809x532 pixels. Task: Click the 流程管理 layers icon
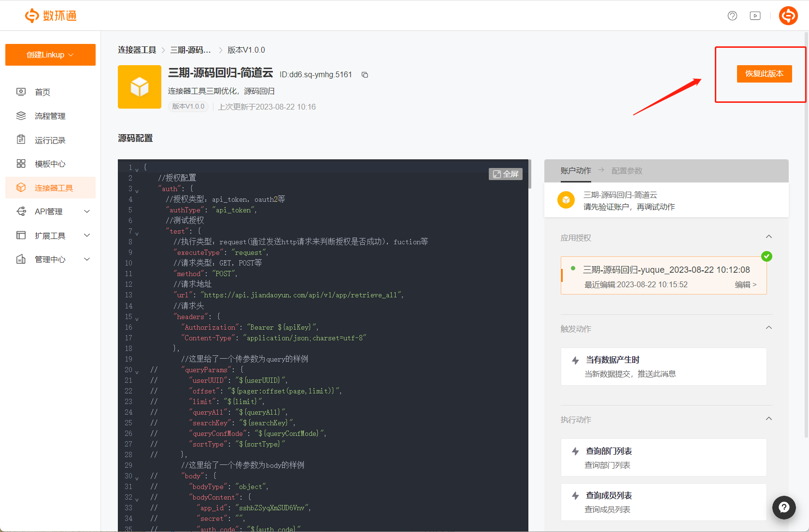[21, 116]
